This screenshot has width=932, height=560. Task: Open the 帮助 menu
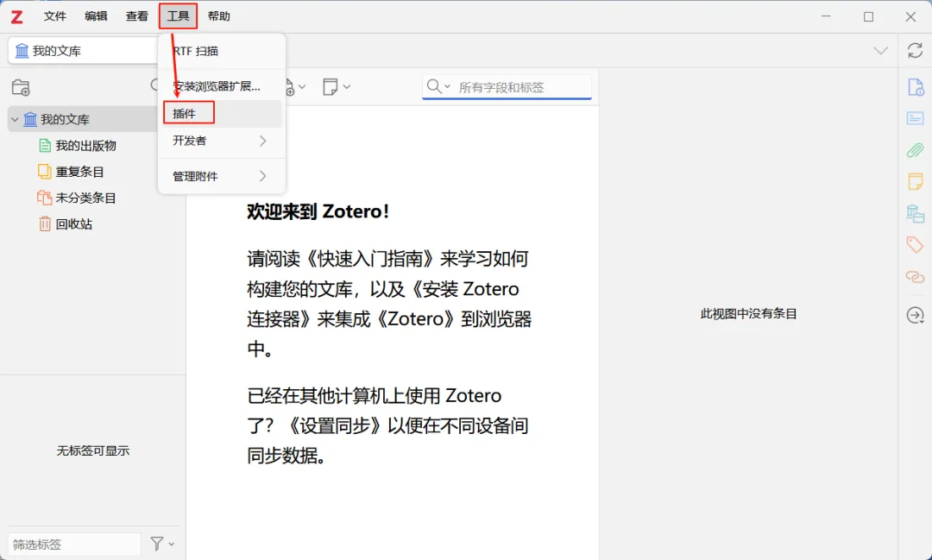coord(218,16)
